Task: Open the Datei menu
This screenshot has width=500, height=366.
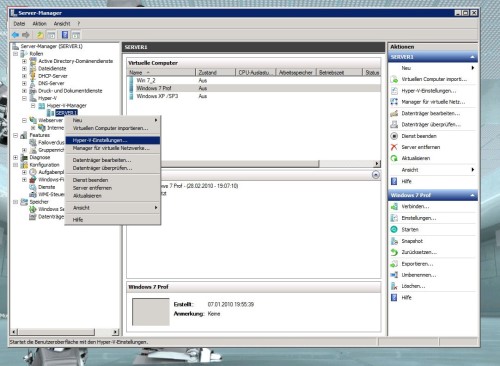Action: click(19, 24)
